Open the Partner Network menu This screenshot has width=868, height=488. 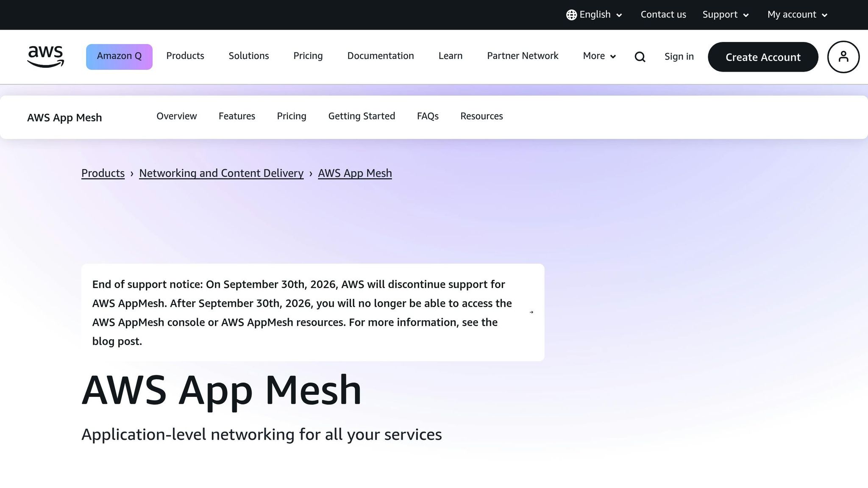point(523,56)
